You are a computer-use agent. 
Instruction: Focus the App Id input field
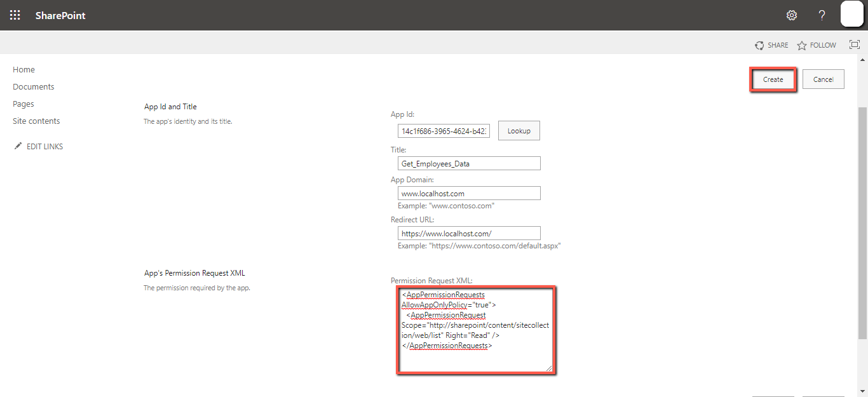coord(444,131)
